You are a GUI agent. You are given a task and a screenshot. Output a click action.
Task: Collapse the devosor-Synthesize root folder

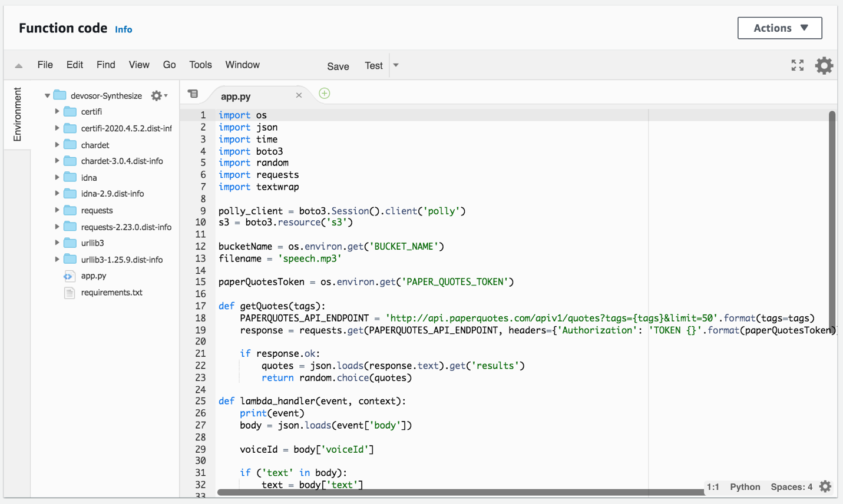pos(47,95)
